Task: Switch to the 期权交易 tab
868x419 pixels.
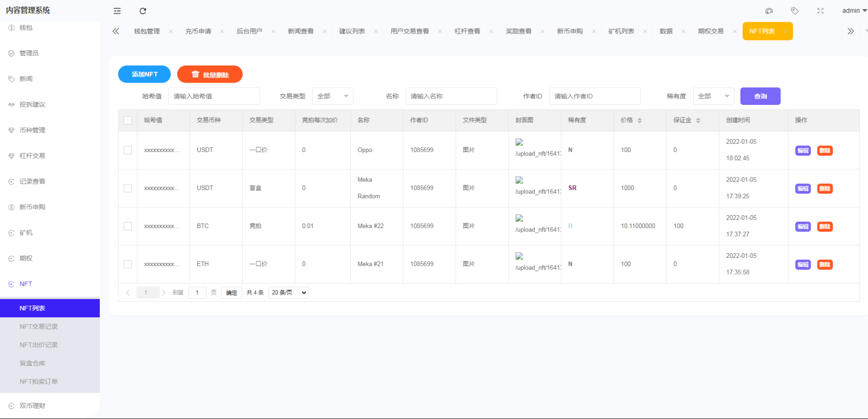Action: pos(711,31)
